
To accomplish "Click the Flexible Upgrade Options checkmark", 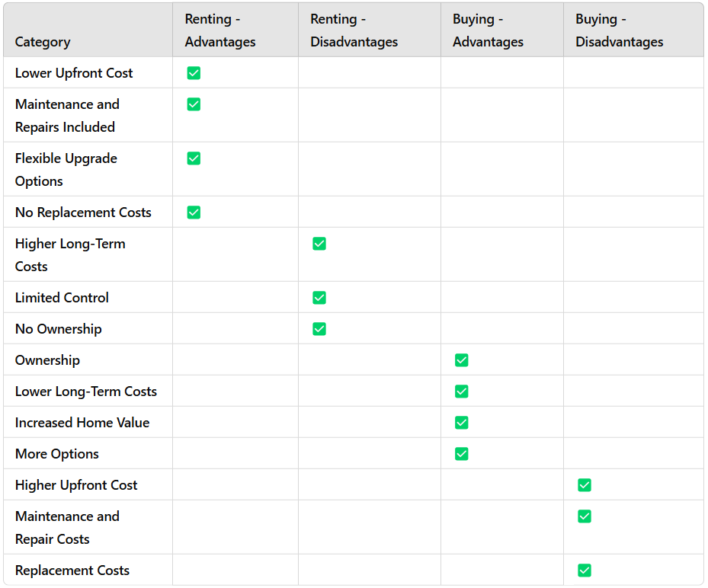I will click(x=194, y=158).
